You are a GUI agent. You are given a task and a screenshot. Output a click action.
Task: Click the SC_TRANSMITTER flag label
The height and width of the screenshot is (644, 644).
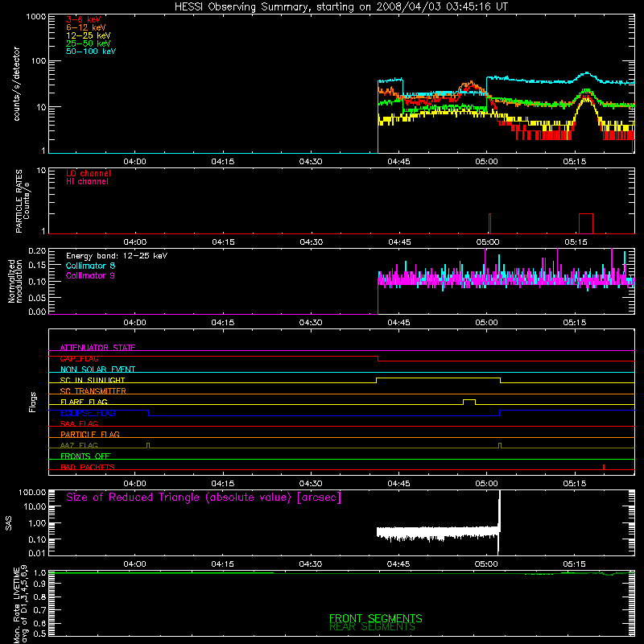(x=93, y=391)
